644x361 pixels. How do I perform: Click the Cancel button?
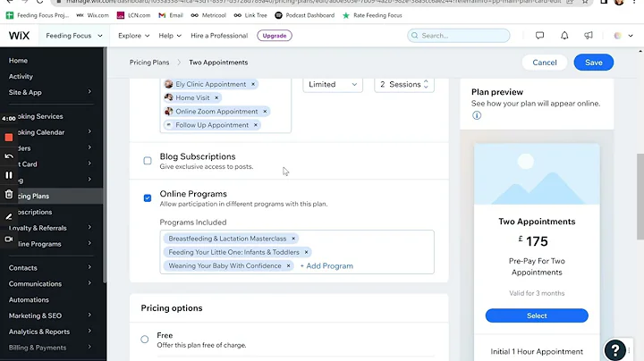tap(545, 63)
